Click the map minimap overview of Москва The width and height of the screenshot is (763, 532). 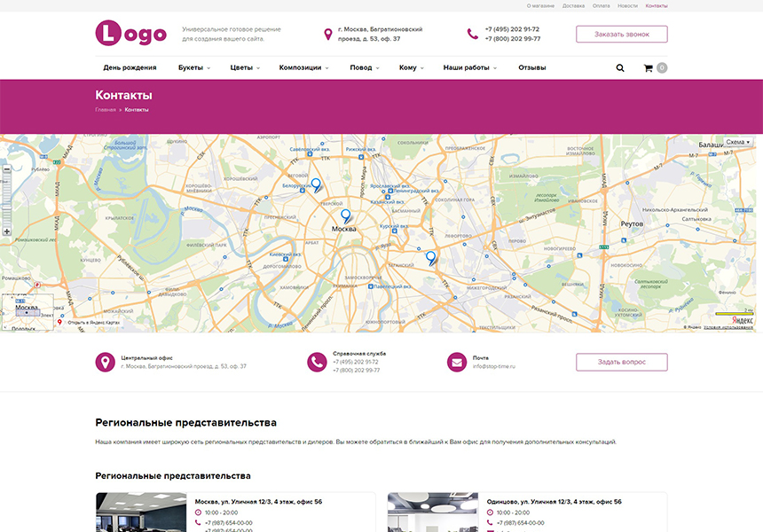click(x=28, y=312)
